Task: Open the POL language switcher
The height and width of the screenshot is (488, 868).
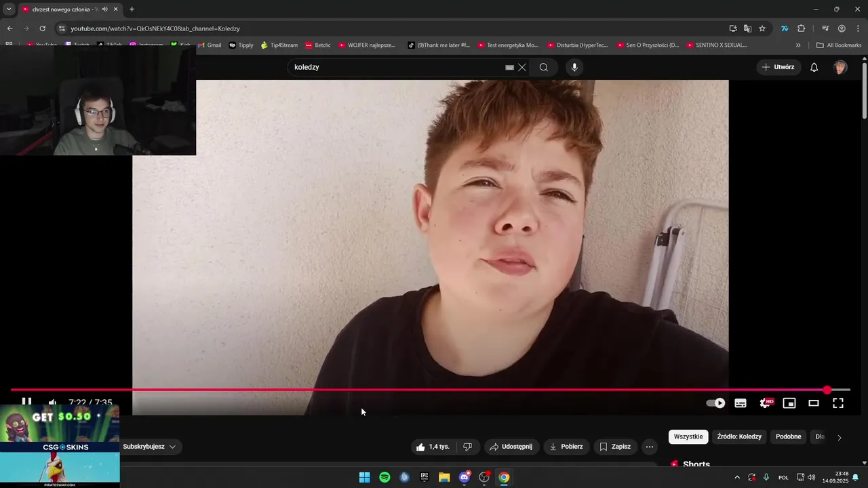Action: pos(783,478)
